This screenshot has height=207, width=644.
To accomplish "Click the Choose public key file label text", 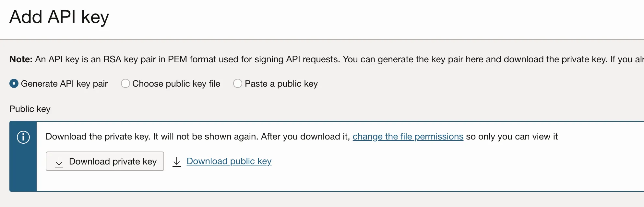I will pyautogui.click(x=176, y=84).
